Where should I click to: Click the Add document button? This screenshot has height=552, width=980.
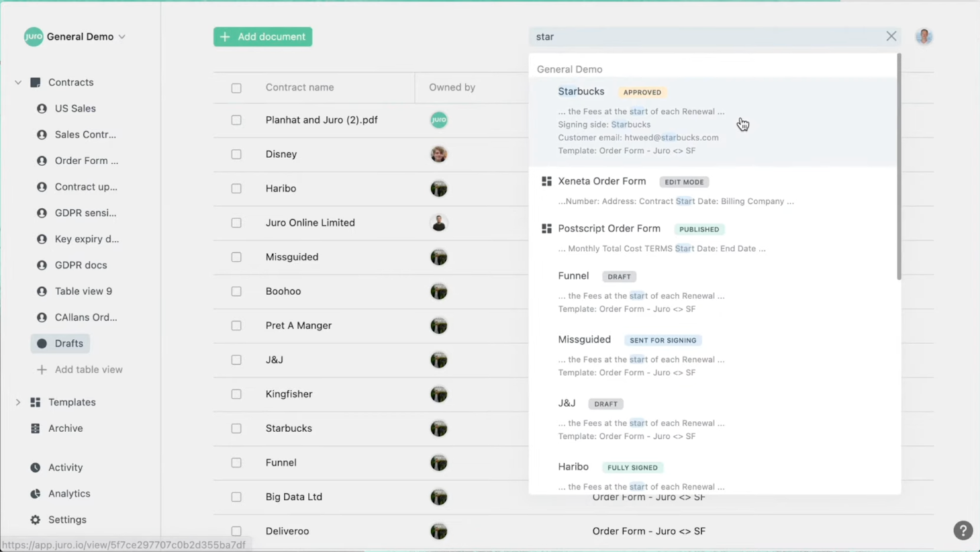click(x=262, y=36)
